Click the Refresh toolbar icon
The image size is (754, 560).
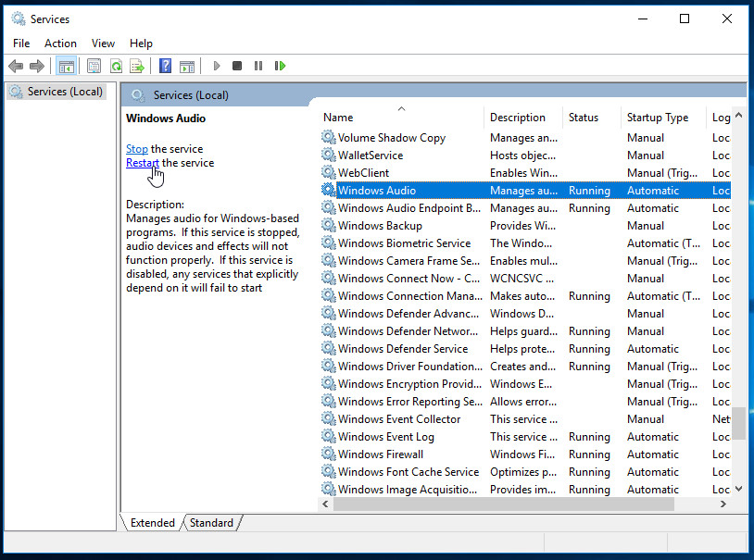pos(116,66)
